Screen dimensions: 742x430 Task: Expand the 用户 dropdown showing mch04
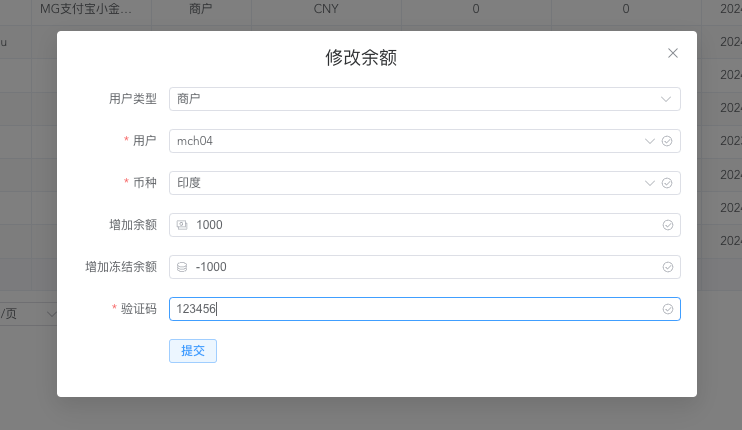424,141
